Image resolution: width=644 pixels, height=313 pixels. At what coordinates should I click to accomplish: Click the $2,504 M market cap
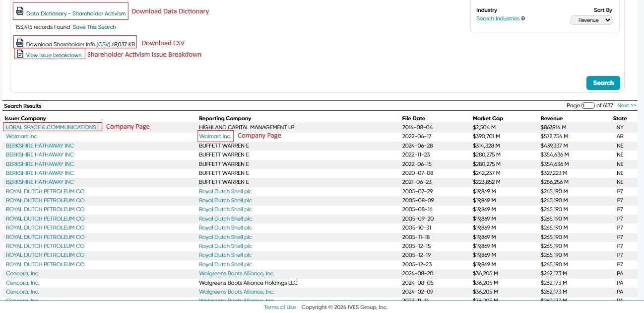[483, 127]
